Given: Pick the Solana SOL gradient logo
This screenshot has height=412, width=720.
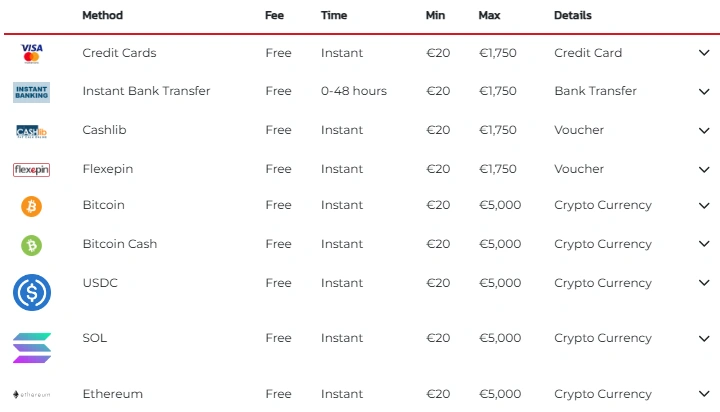Looking at the screenshot, I should (32, 347).
